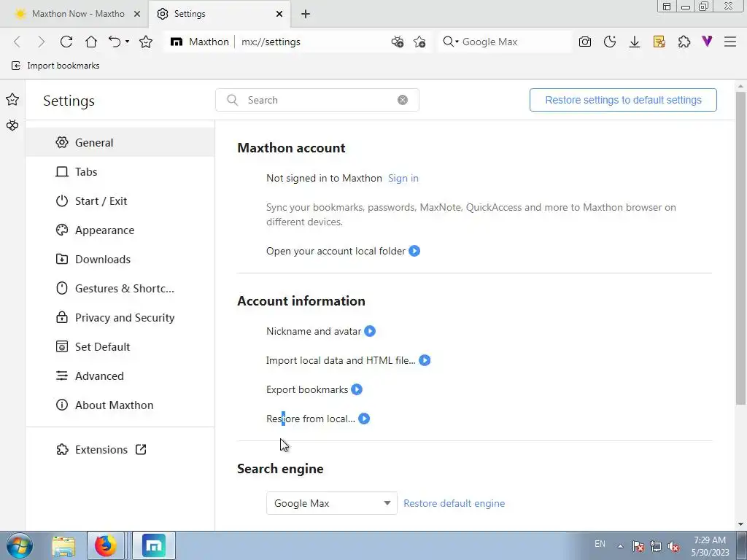Expand the undo closed tab dropdown arrow
Image resolution: width=747 pixels, height=560 pixels.
127,42
